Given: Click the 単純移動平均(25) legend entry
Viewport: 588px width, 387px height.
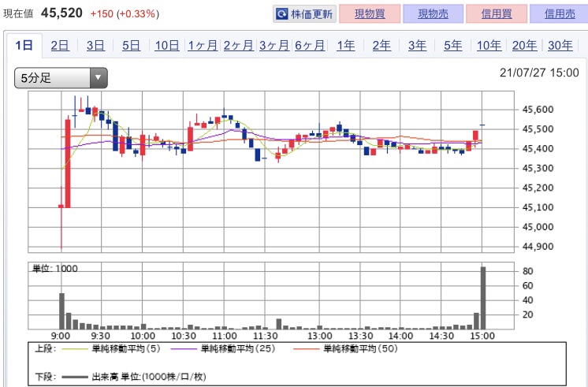Looking at the screenshot, I should [x=223, y=348].
